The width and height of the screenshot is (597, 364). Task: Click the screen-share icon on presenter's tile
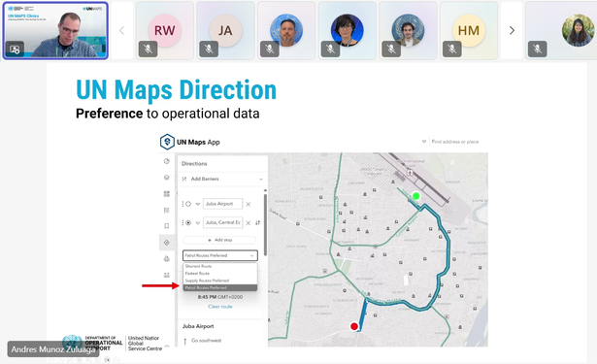coord(15,50)
